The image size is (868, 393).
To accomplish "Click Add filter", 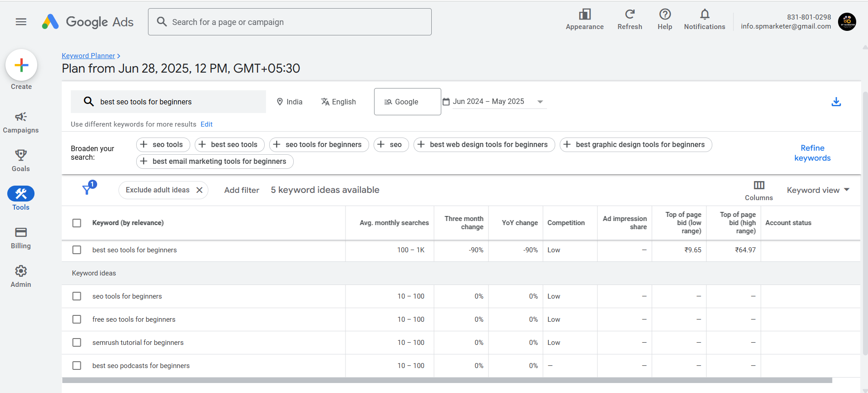I will [x=242, y=190].
